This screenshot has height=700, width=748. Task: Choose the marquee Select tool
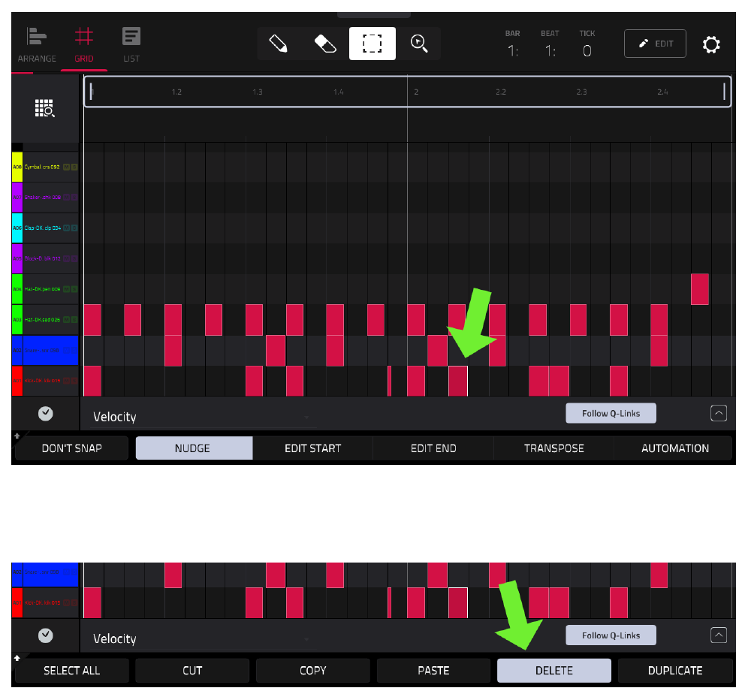coord(372,44)
